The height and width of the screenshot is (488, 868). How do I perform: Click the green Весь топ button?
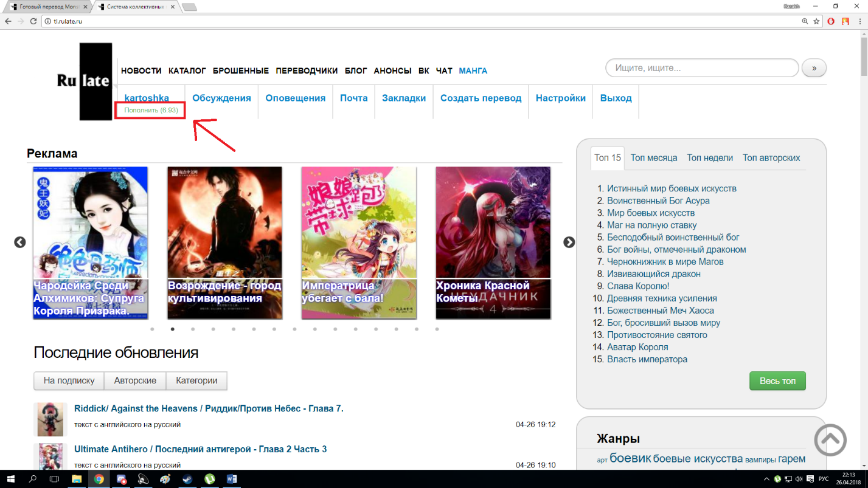[x=777, y=381]
